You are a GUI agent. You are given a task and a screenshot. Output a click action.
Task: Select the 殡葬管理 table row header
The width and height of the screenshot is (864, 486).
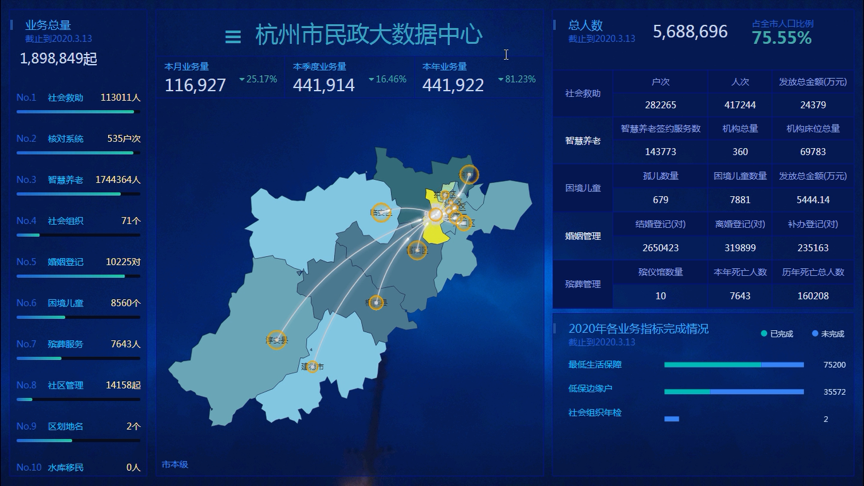[582, 284]
